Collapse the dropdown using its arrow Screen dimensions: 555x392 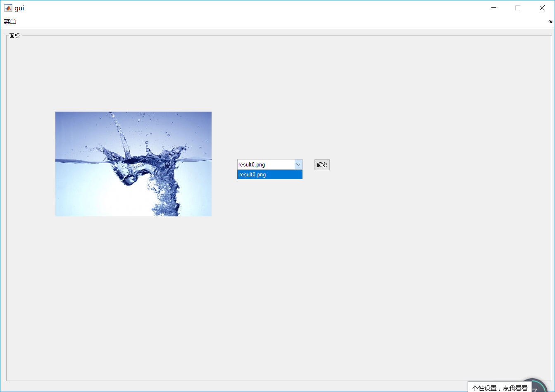(298, 164)
